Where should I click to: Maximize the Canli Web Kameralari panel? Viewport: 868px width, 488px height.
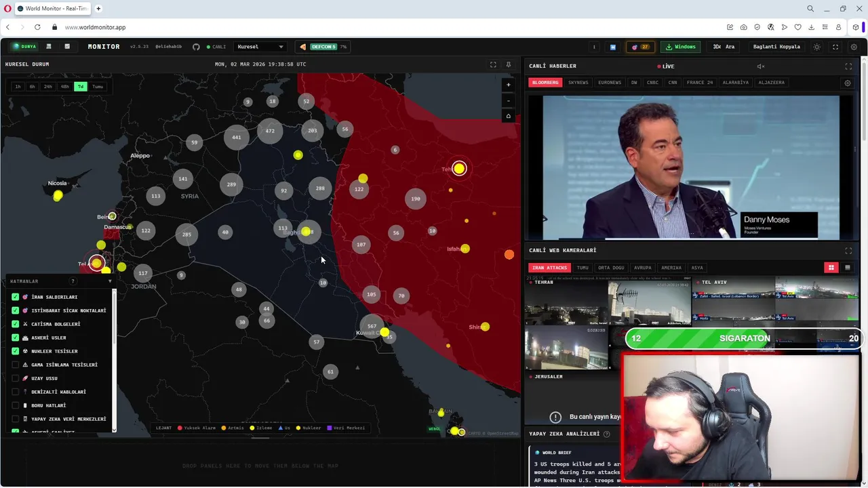848,251
